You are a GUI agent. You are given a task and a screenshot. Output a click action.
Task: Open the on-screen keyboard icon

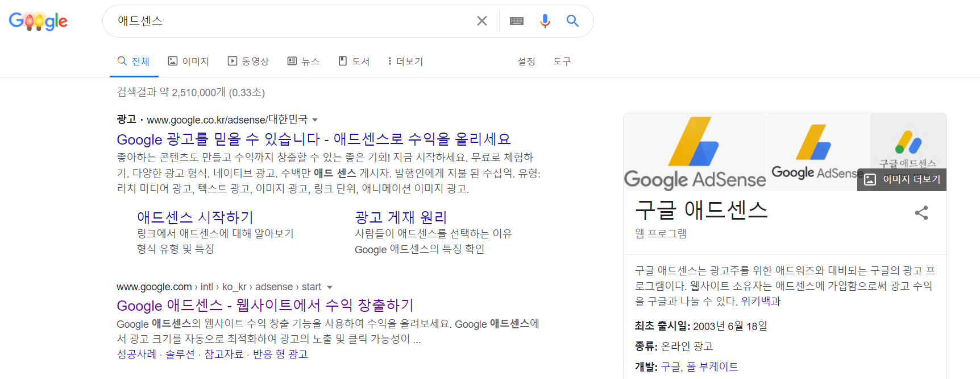517,21
